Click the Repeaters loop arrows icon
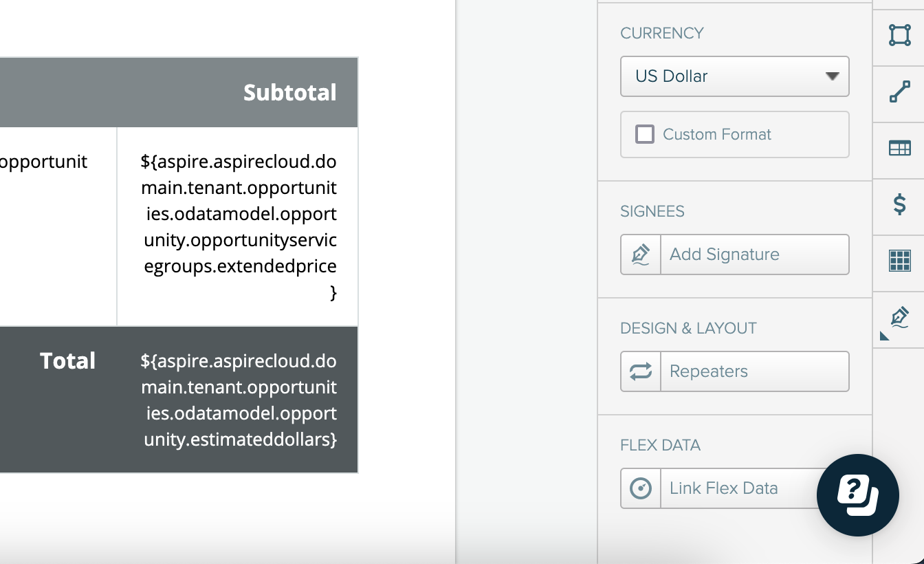924x564 pixels. pos(641,371)
